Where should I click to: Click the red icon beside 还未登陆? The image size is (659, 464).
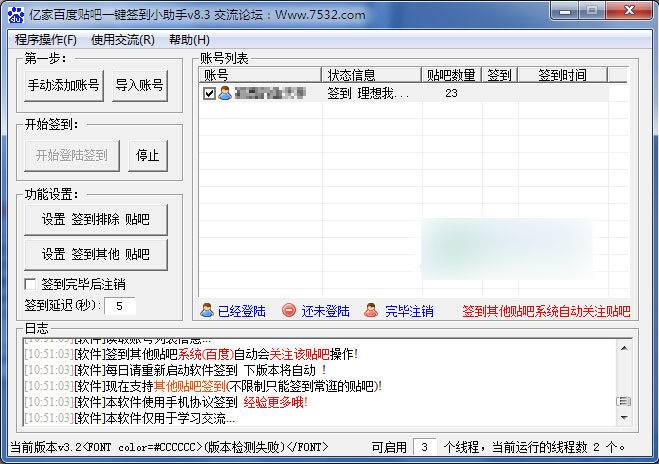(x=290, y=311)
